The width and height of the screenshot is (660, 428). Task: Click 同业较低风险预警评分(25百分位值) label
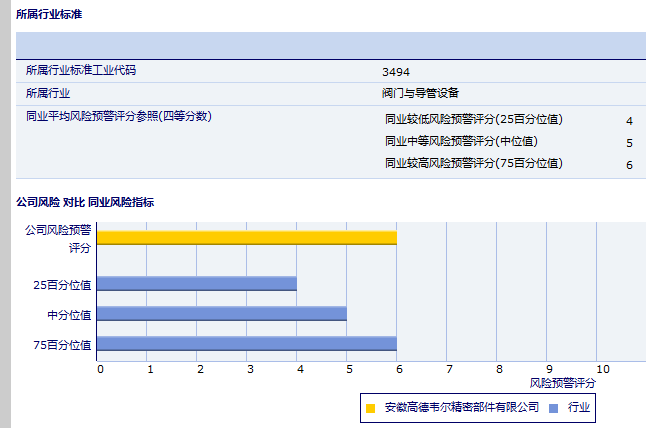473,120
